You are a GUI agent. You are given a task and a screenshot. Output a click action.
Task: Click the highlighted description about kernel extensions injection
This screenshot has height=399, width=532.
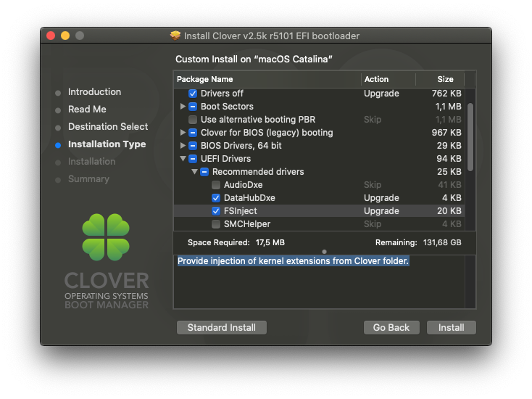293,260
